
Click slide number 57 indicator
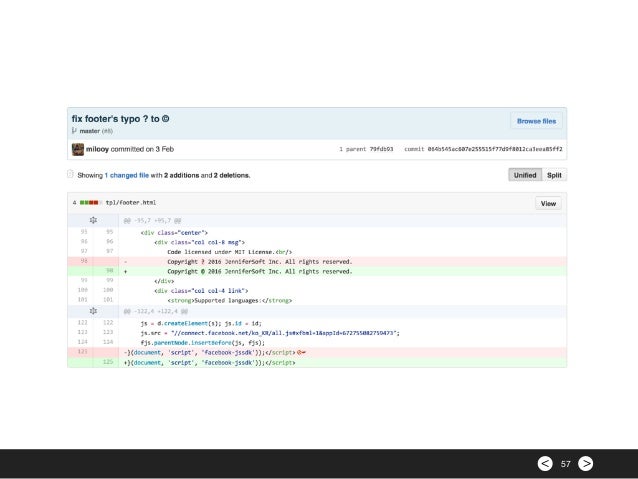[x=566, y=464]
